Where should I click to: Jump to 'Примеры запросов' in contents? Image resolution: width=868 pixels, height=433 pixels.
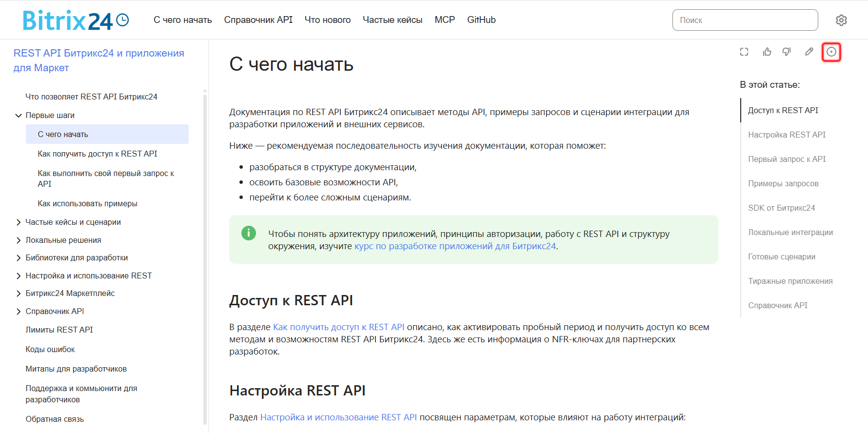pos(783,183)
